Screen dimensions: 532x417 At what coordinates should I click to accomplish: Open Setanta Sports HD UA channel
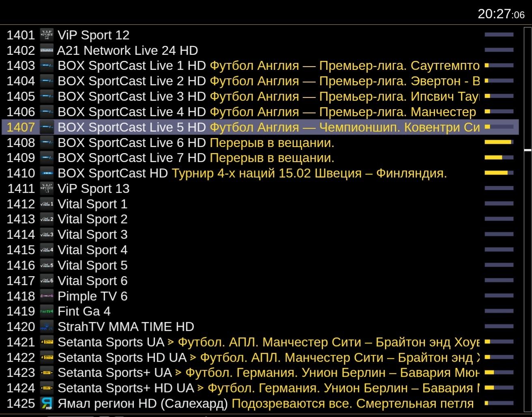click(x=260, y=357)
